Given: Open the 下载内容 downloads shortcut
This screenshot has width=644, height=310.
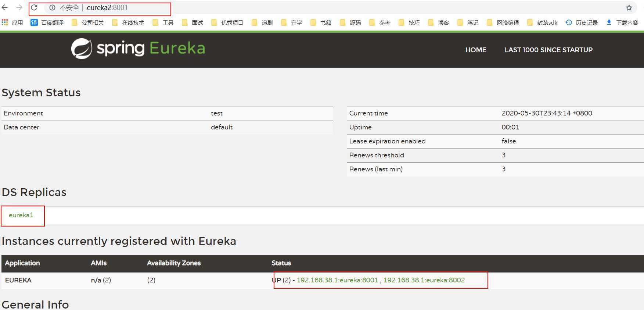Looking at the screenshot, I should [x=622, y=22].
